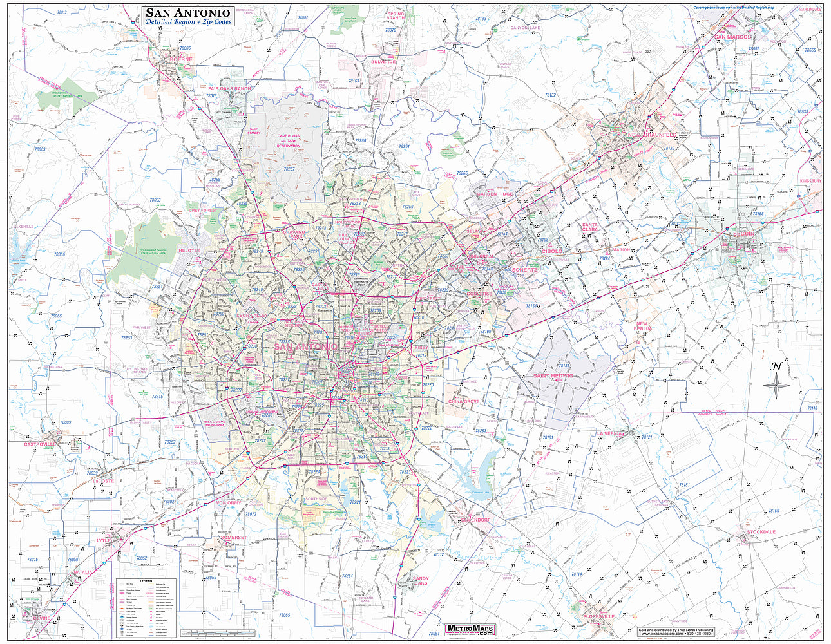
Task: Click zip code 78133
Action: 481,20
